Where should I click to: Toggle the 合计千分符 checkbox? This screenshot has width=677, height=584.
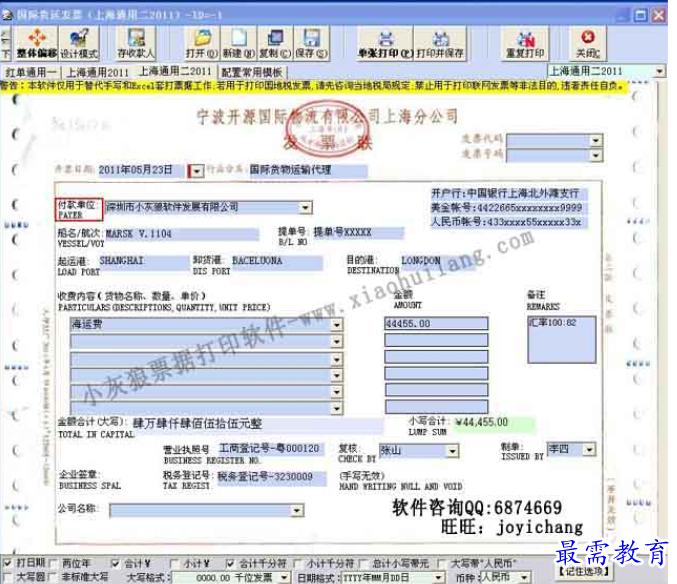point(230,563)
